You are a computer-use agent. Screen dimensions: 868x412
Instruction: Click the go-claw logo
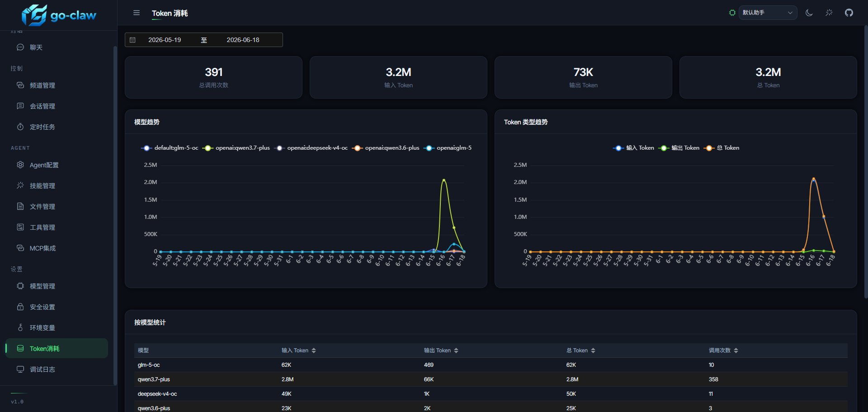coord(59,15)
